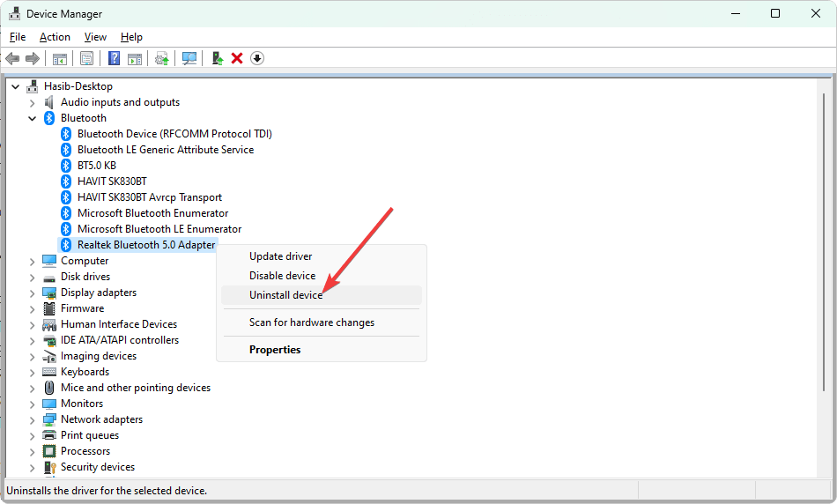837x504 pixels.
Task: Click the IDE ATA/ATAPI controllers icon
Action: click(x=49, y=341)
